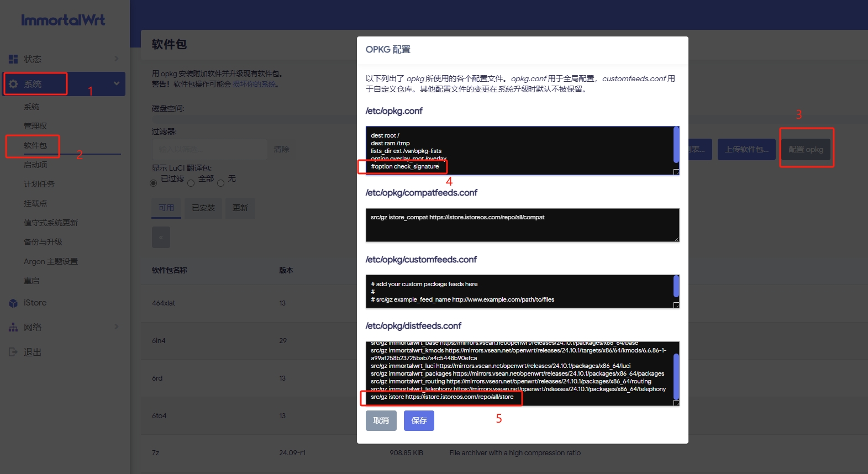The image size is (868, 474).
Task: Click the 清除 filter button
Action: [282, 149]
